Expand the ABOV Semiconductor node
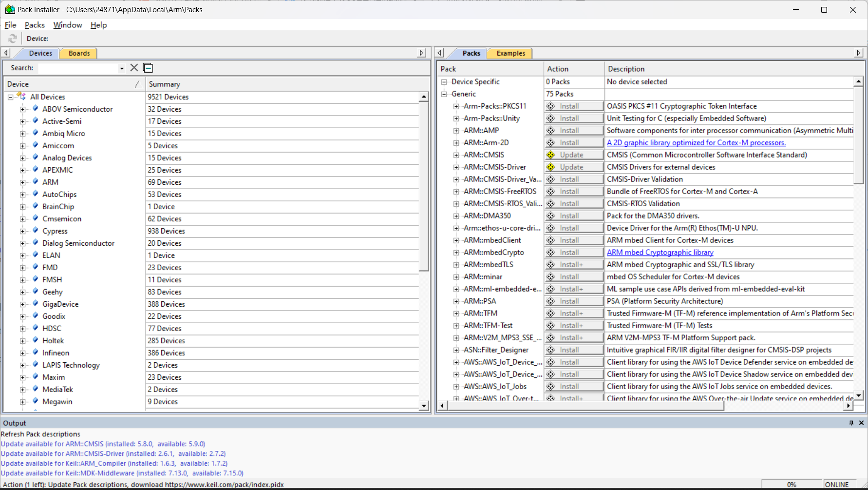Image resolution: width=868 pixels, height=490 pixels. (22, 109)
